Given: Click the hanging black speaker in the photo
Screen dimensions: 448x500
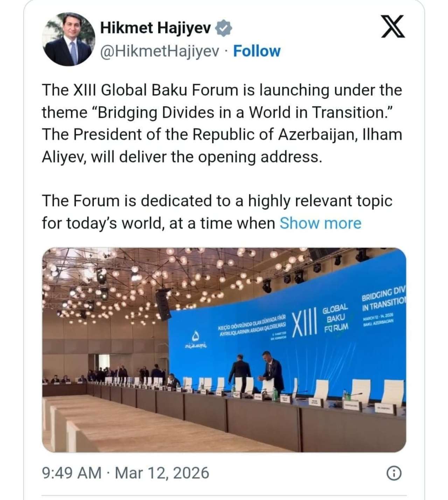Looking at the screenshot, I should pos(163,304).
